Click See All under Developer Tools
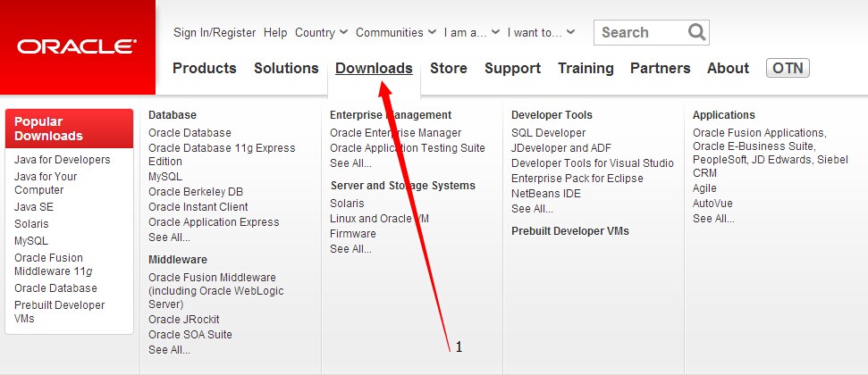Viewport: 868px width, 375px height. coord(533,209)
